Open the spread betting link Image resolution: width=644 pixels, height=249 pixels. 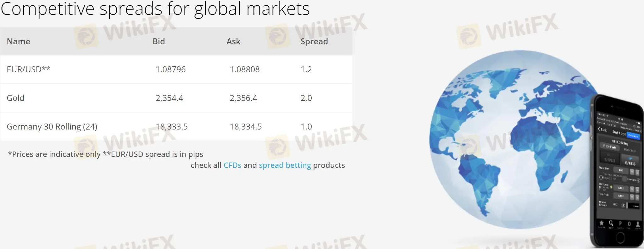pyautogui.click(x=285, y=165)
